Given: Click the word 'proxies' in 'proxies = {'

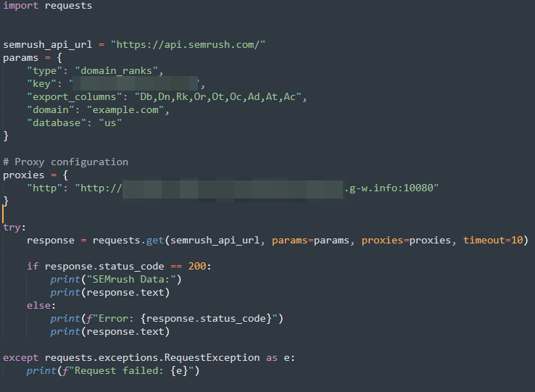Looking at the screenshot, I should click(x=23, y=175).
